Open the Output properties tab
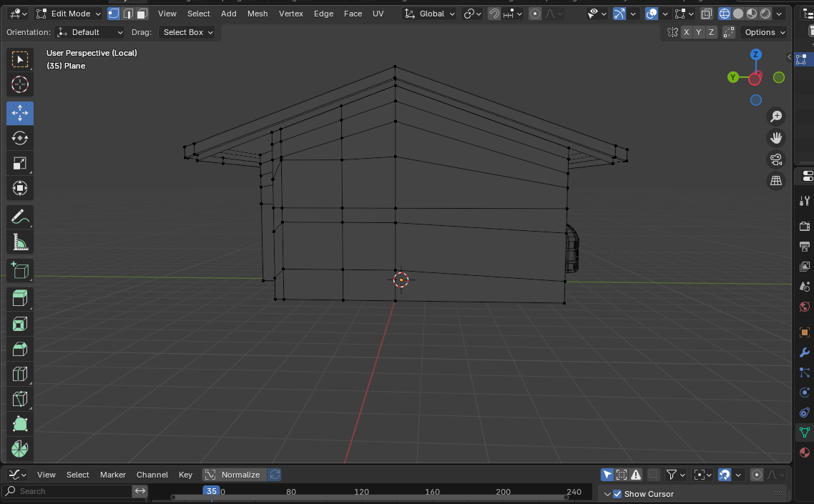 pos(805,246)
